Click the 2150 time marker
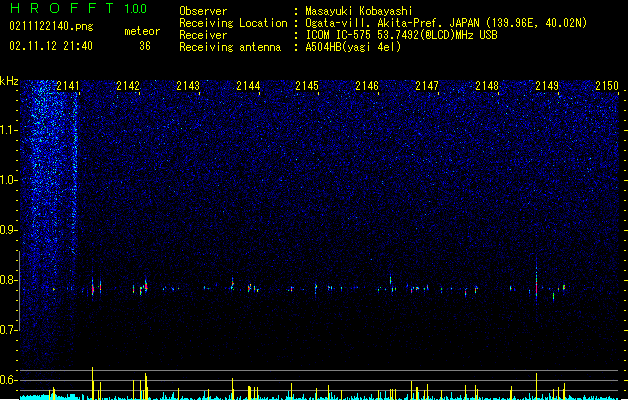This screenshot has width=629, height=400. 607,86
